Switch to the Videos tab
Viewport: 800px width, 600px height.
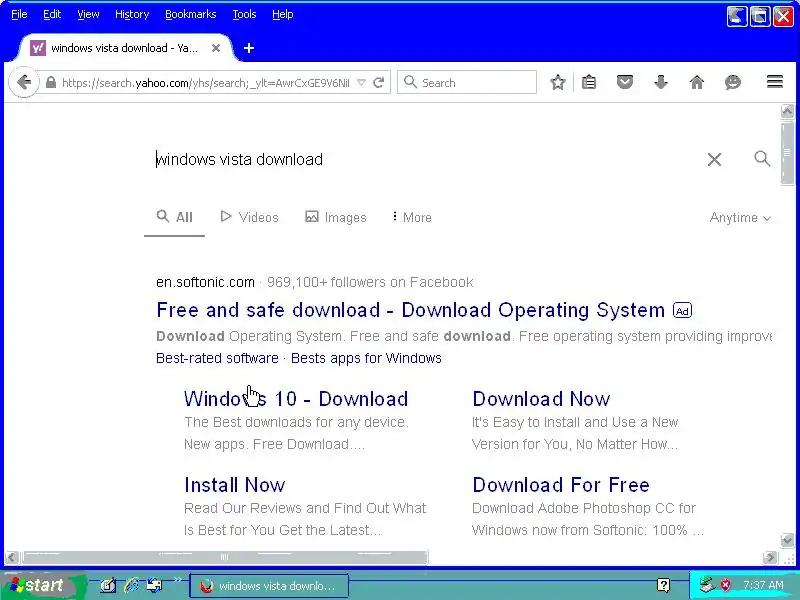coord(249,217)
